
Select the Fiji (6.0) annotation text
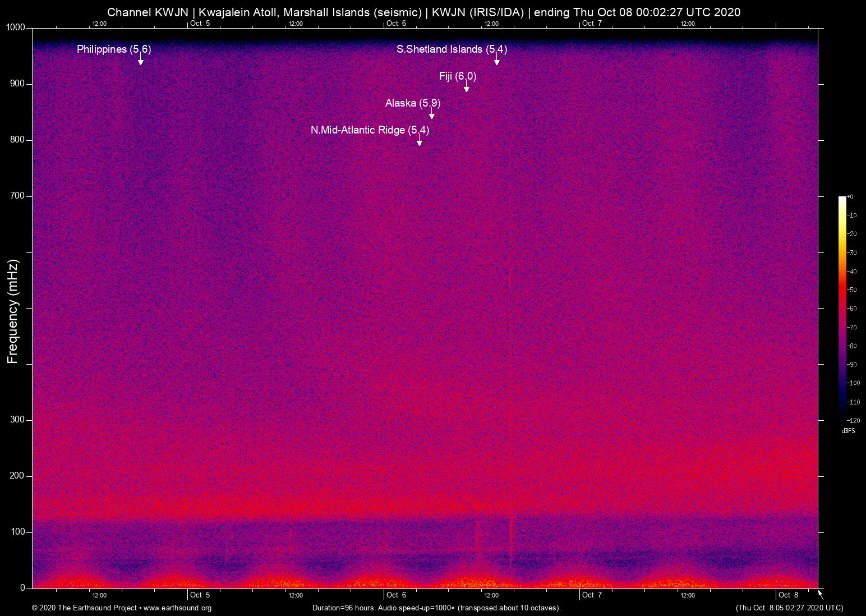click(x=457, y=76)
